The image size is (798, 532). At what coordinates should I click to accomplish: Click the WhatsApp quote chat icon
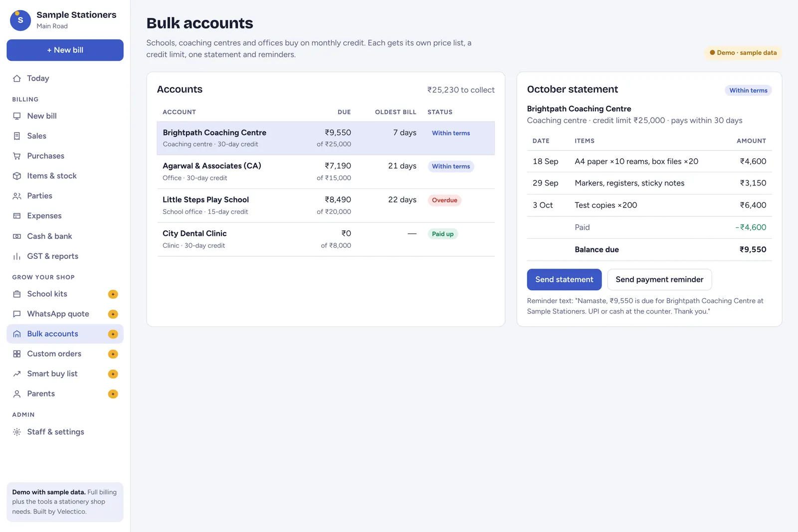pos(17,314)
